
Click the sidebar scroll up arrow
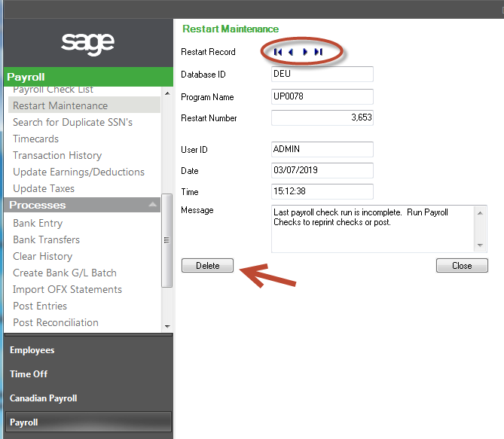point(167,93)
